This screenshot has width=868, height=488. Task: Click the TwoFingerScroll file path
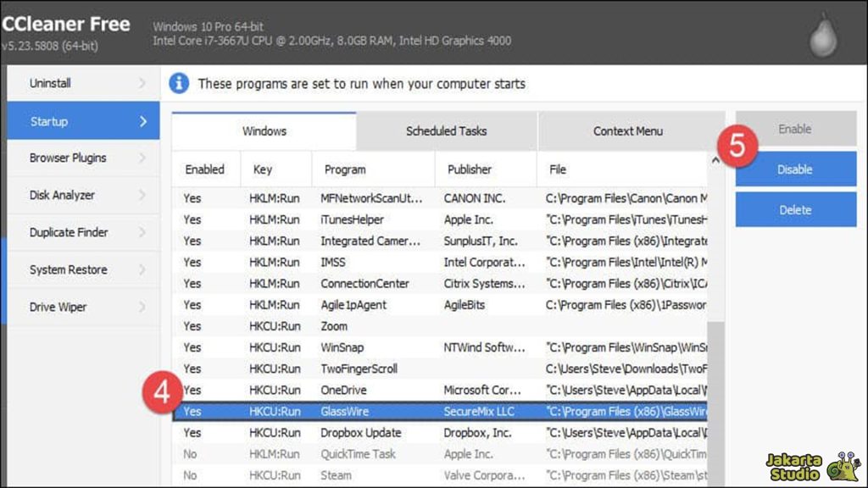(x=626, y=369)
